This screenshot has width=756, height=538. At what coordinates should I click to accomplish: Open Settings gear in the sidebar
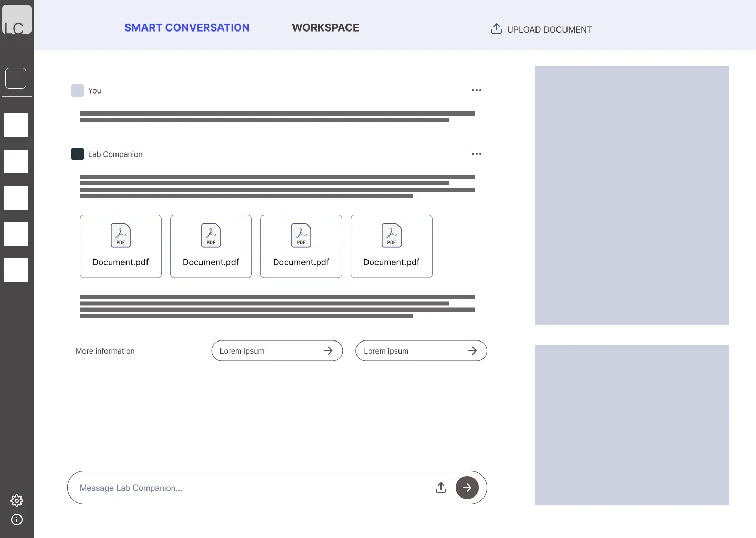(17, 500)
